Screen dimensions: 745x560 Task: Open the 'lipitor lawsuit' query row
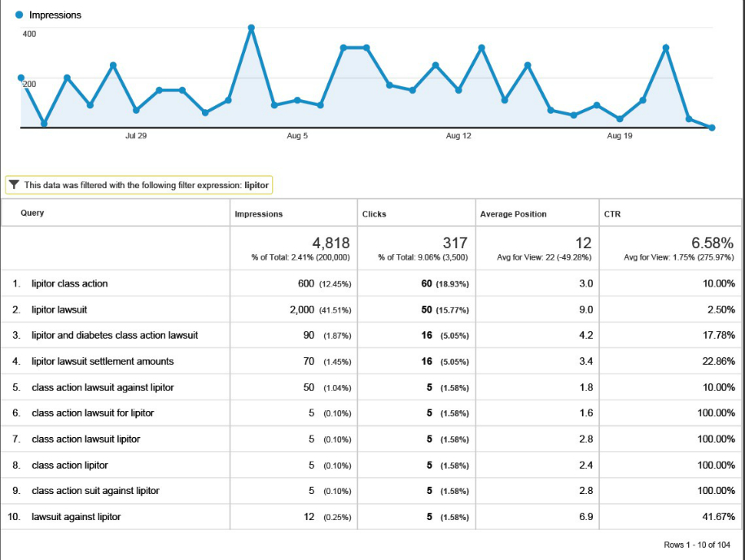coord(59,309)
